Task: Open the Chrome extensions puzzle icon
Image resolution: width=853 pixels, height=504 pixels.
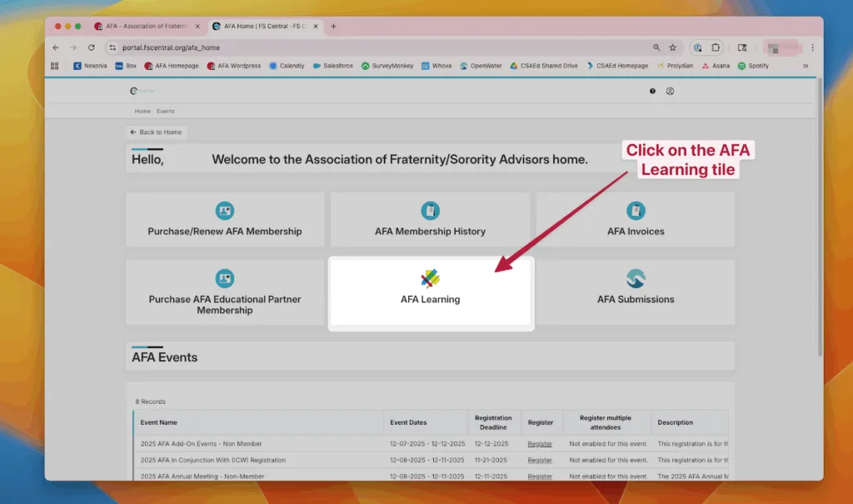Action: pos(716,47)
